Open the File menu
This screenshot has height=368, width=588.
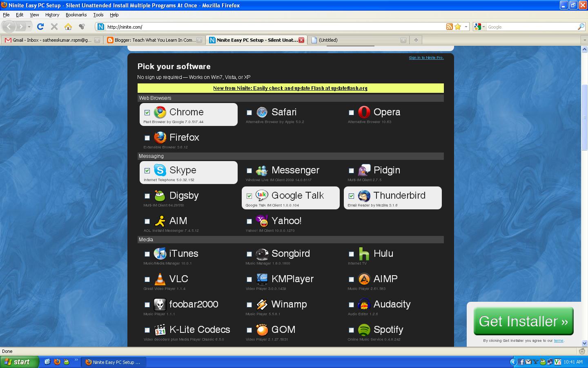(6, 15)
